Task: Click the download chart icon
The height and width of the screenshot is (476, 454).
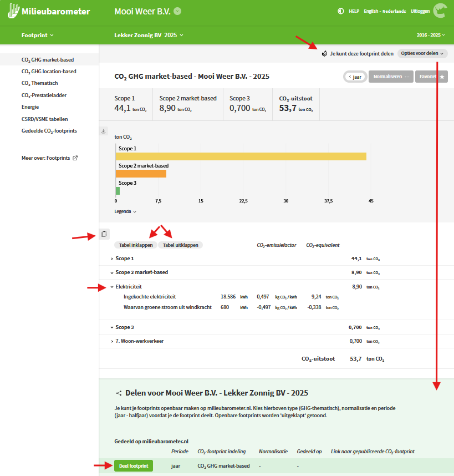Action: pos(104,131)
